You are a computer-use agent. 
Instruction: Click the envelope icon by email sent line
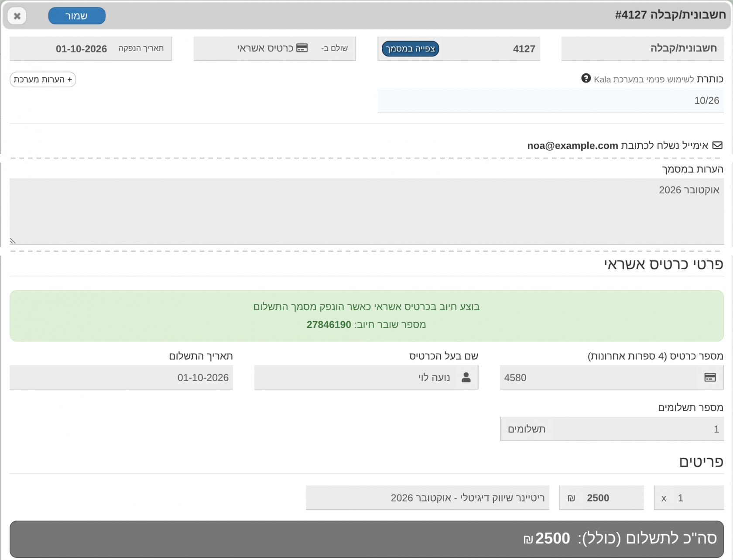pyautogui.click(x=718, y=145)
